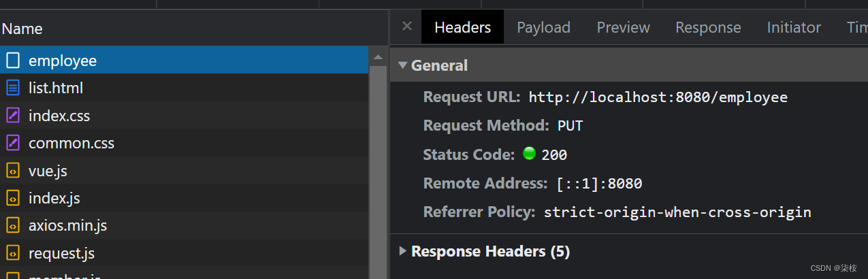Click the green status code indicator
The width and height of the screenshot is (868, 279).
point(529,154)
